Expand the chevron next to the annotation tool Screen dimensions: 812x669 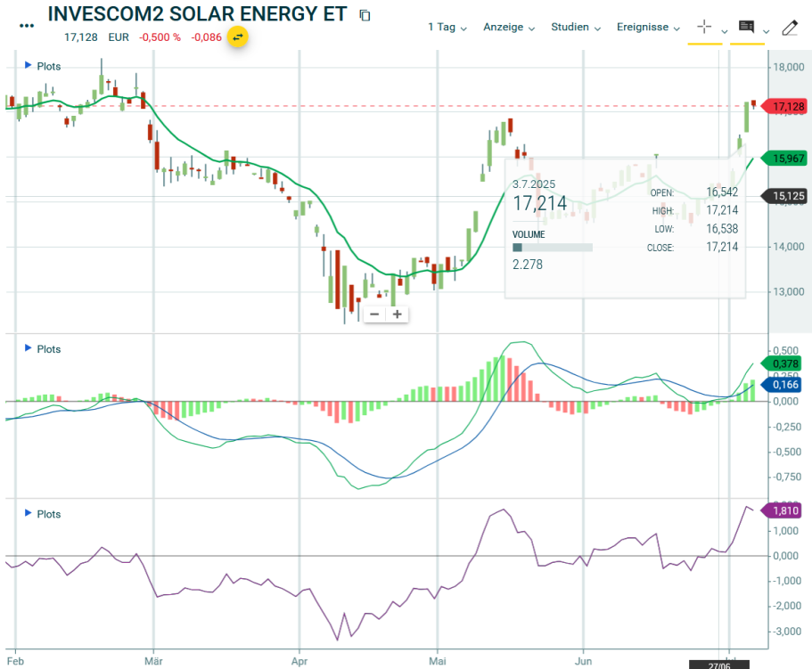pos(767,31)
